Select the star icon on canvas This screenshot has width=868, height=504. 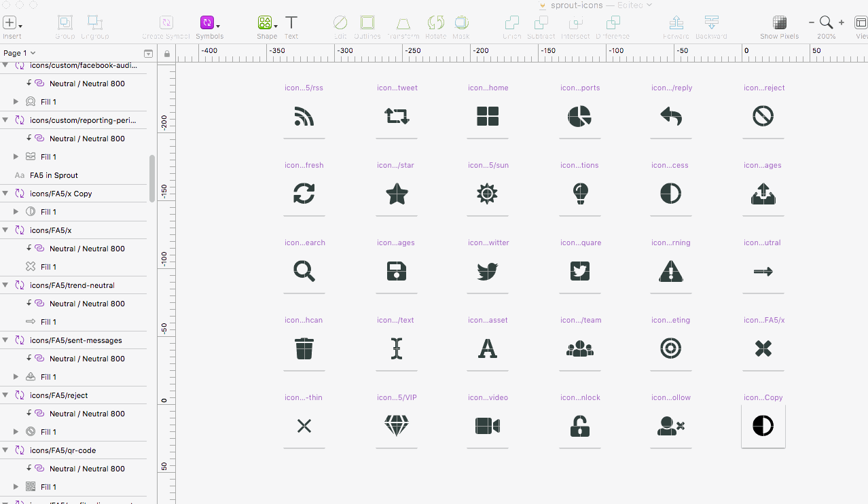[397, 194]
